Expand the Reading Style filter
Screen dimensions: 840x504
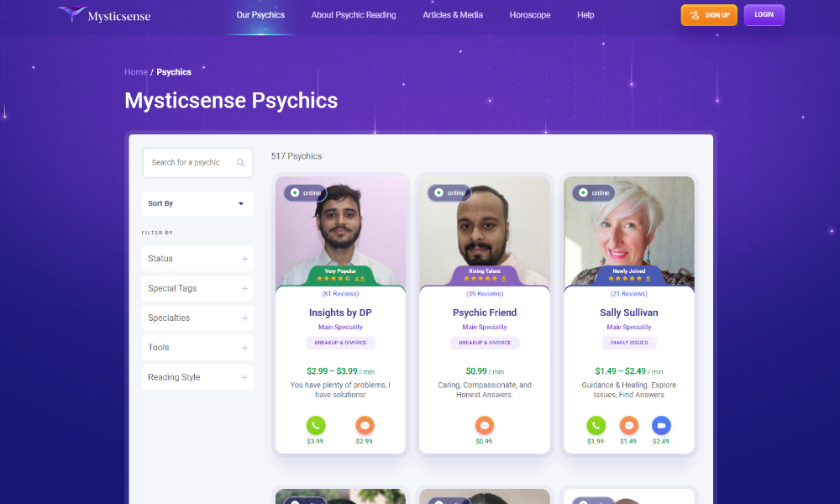(x=197, y=378)
